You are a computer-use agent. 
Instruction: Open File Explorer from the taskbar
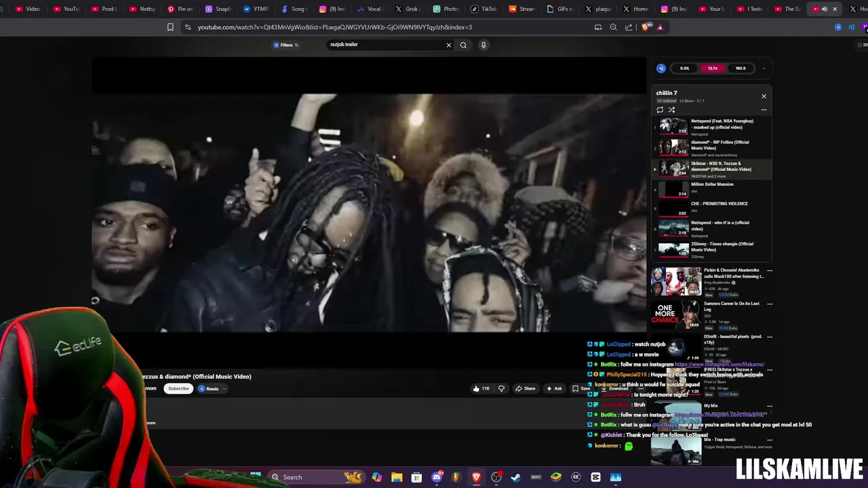click(397, 477)
